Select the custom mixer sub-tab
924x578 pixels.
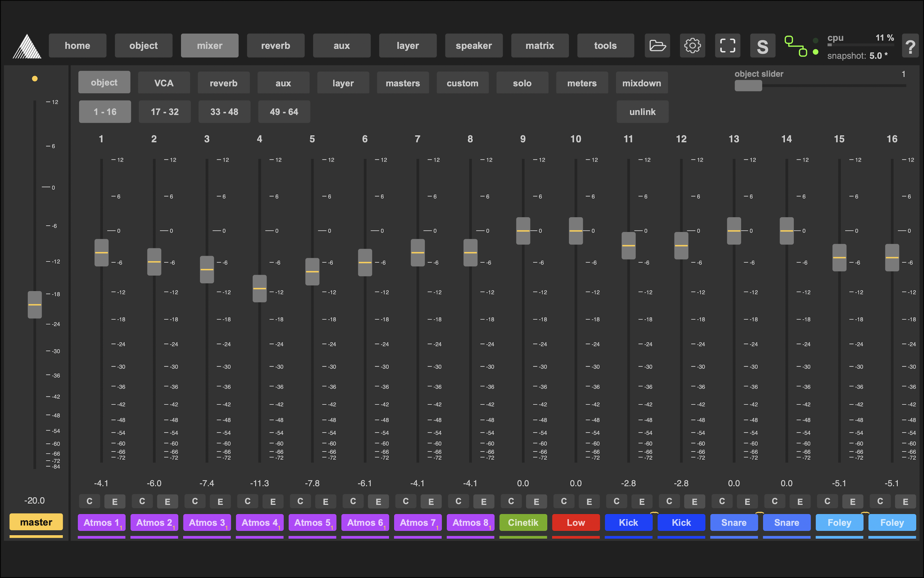coord(462,83)
